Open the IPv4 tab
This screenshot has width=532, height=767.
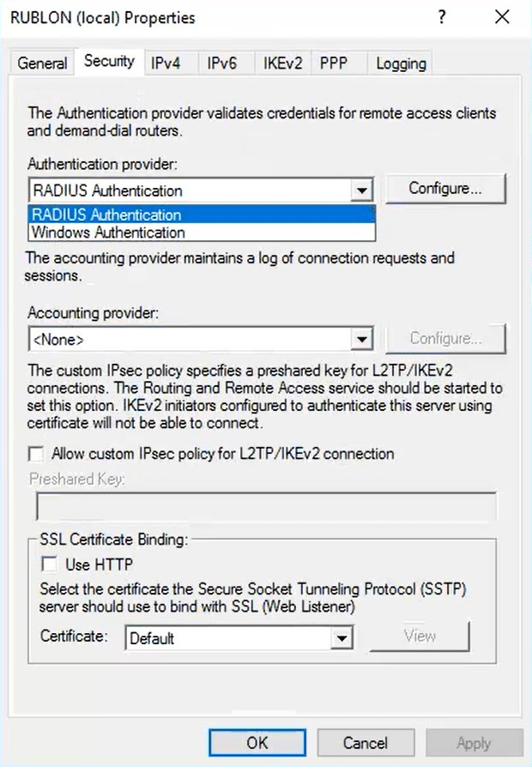point(166,63)
